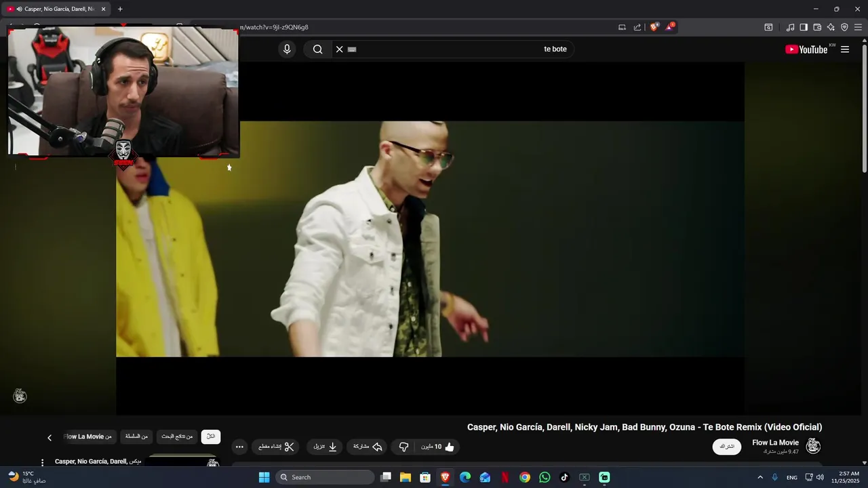
Task: Open Microsoft Edge from taskbar
Action: [x=465, y=477]
